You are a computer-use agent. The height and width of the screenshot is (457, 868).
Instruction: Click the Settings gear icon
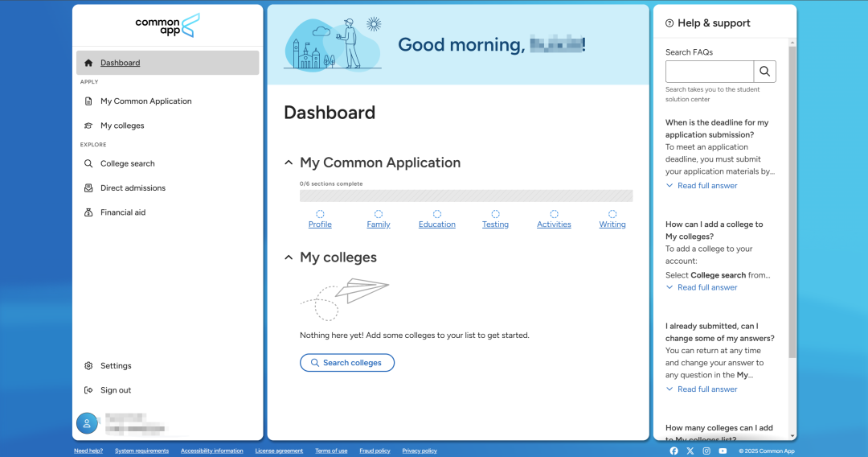click(88, 366)
